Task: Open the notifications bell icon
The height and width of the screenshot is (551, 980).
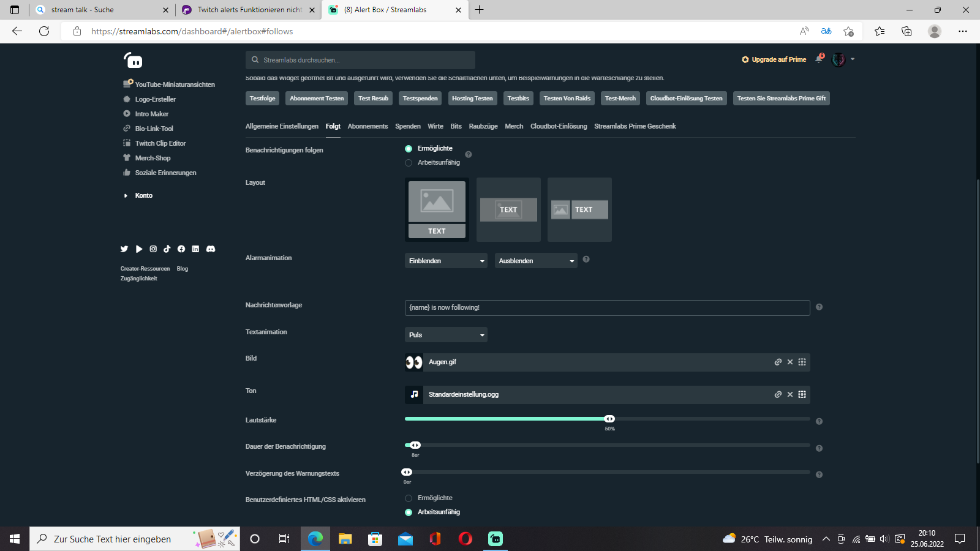Action: click(818, 59)
